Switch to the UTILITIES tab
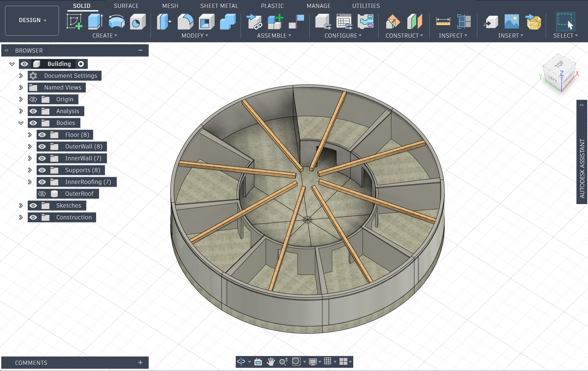 tap(366, 6)
